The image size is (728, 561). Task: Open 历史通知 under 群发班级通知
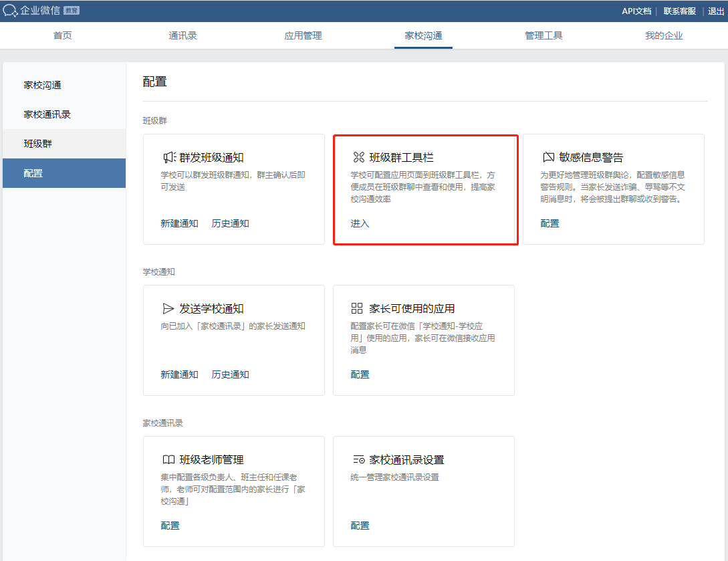[x=230, y=223]
